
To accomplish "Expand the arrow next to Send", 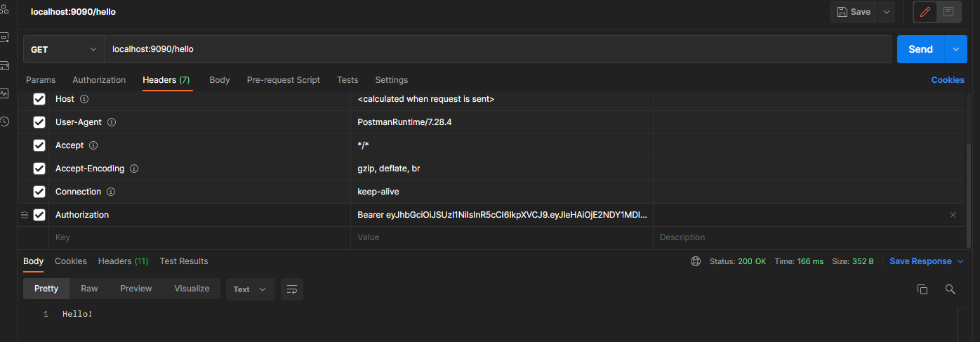I will point(955,49).
